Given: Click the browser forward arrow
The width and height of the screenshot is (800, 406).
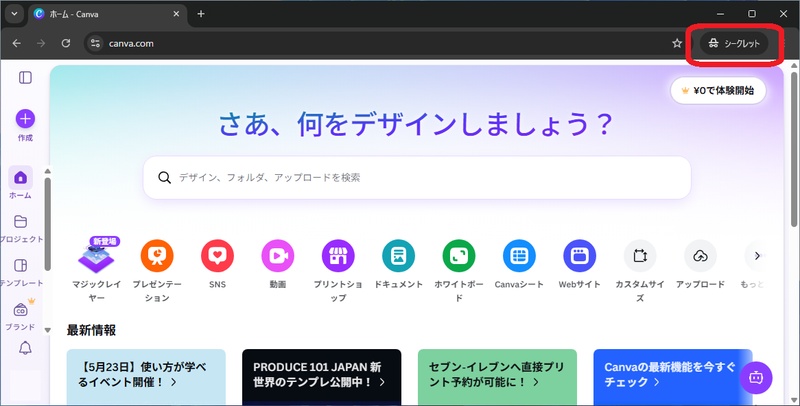Looking at the screenshot, I should coord(41,43).
